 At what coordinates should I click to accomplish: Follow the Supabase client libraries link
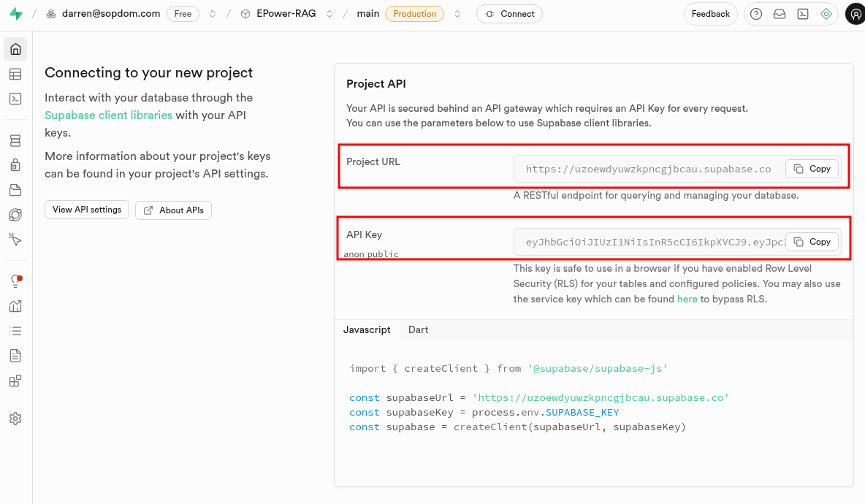[109, 115]
